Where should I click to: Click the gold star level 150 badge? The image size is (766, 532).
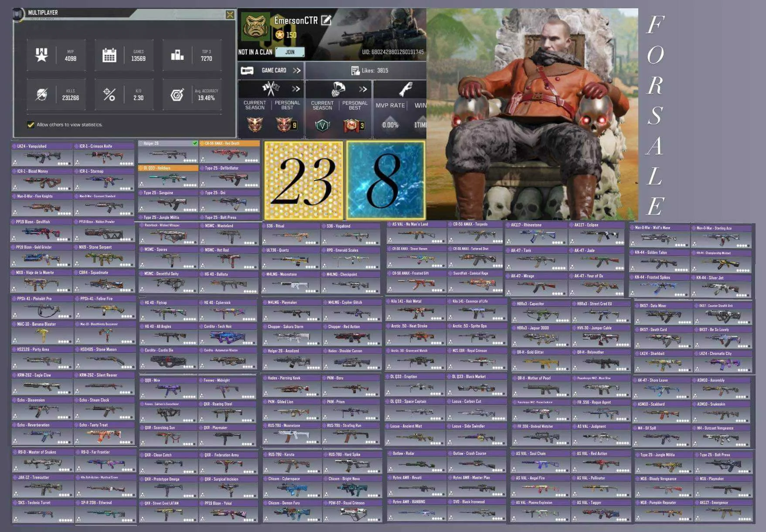tap(279, 35)
